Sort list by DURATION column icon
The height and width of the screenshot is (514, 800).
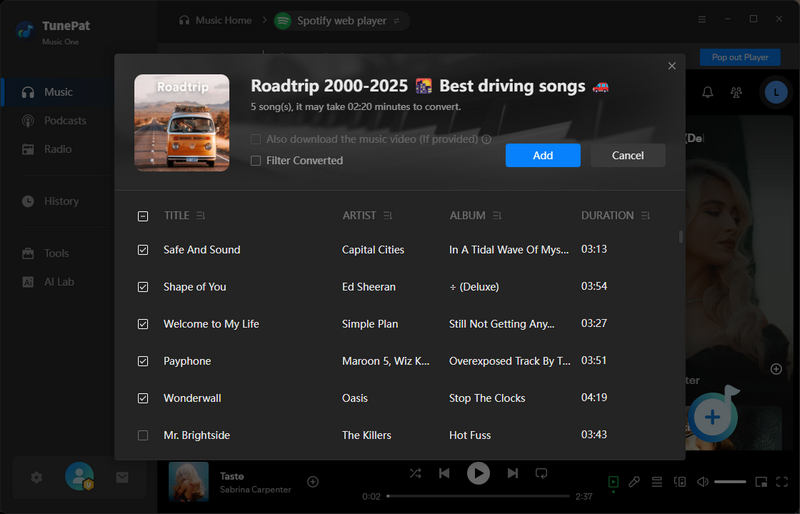click(x=645, y=216)
